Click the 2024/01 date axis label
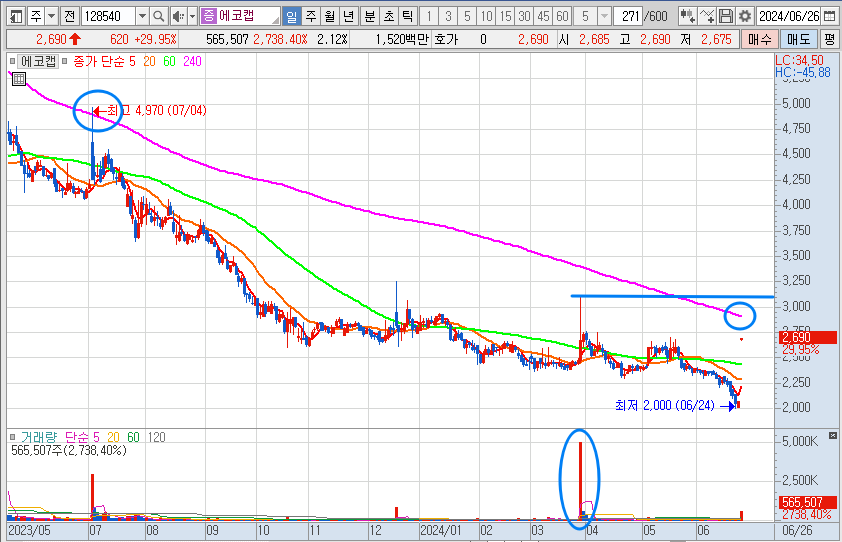The width and height of the screenshot is (842, 542). point(441,531)
